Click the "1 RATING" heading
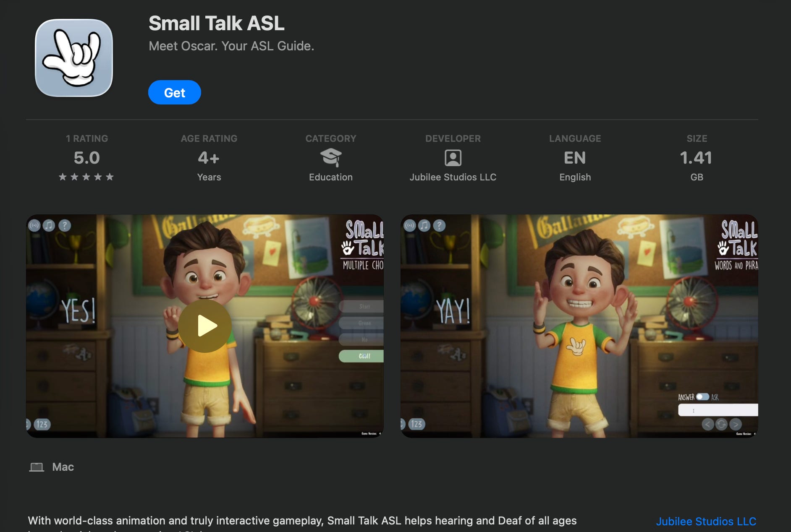The width and height of the screenshot is (791, 532). click(x=87, y=138)
